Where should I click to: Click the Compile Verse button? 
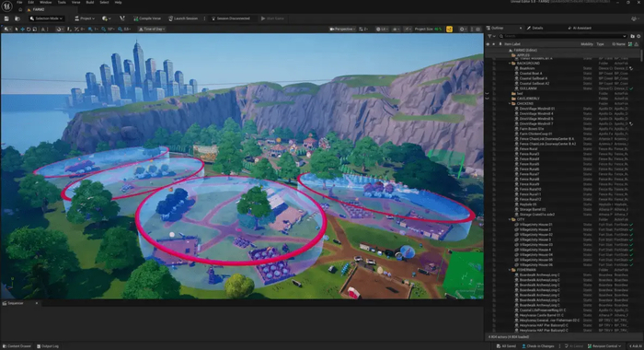(147, 18)
